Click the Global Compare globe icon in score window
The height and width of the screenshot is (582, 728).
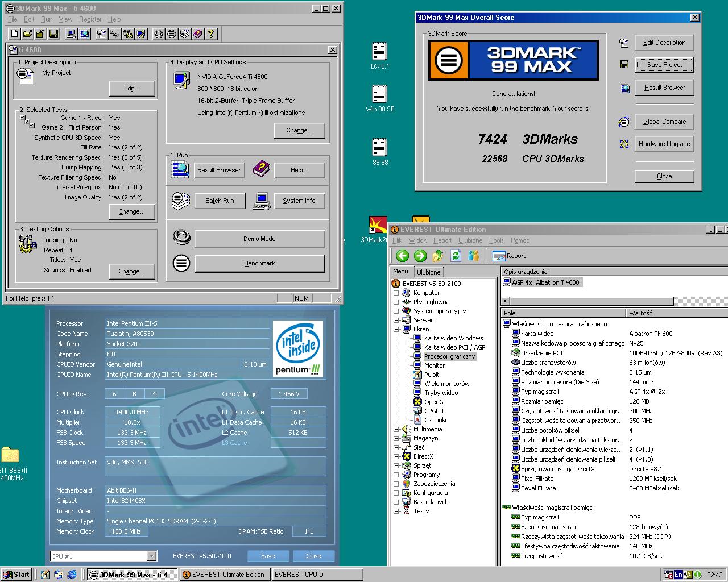point(624,122)
